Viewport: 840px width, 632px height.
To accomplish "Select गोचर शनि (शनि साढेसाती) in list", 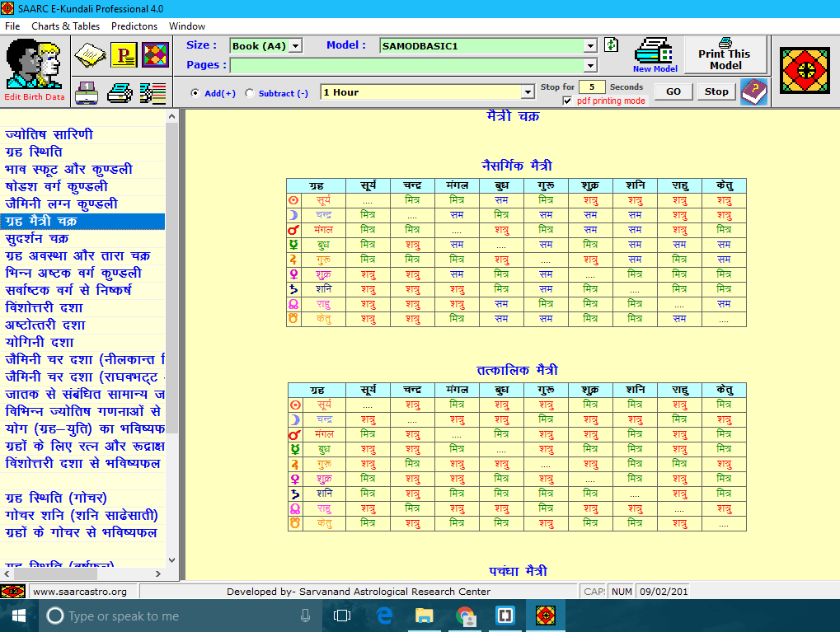I will click(x=82, y=516).
